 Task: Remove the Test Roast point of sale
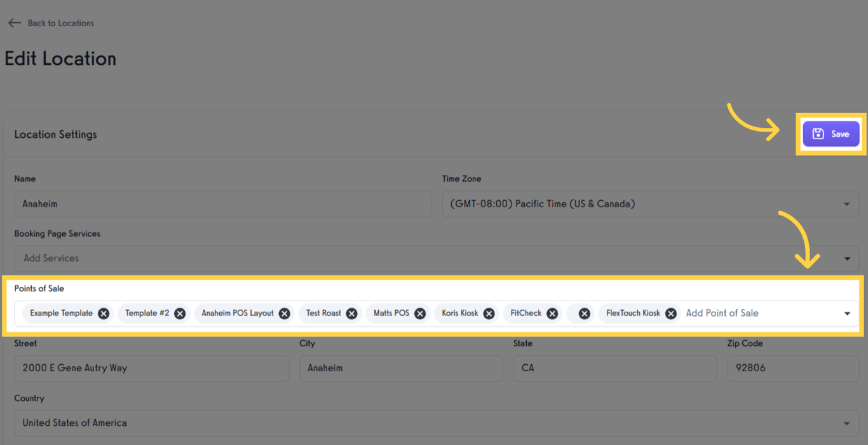pyautogui.click(x=351, y=313)
